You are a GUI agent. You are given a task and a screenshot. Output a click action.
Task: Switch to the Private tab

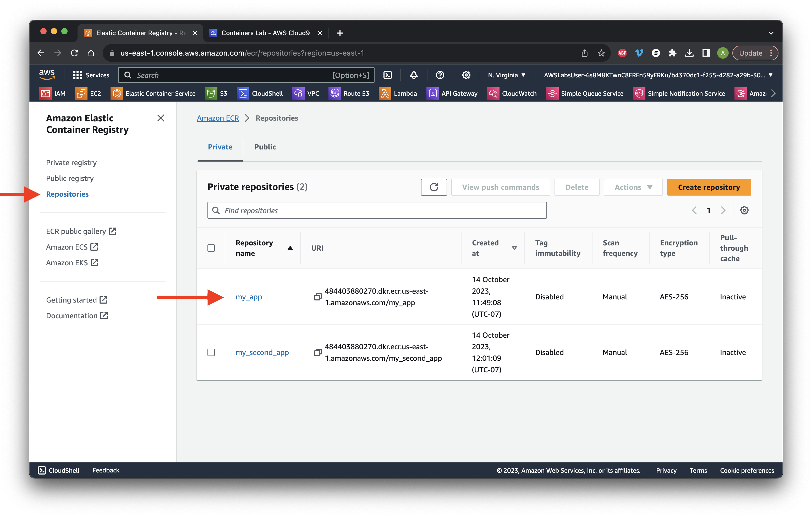tap(220, 147)
